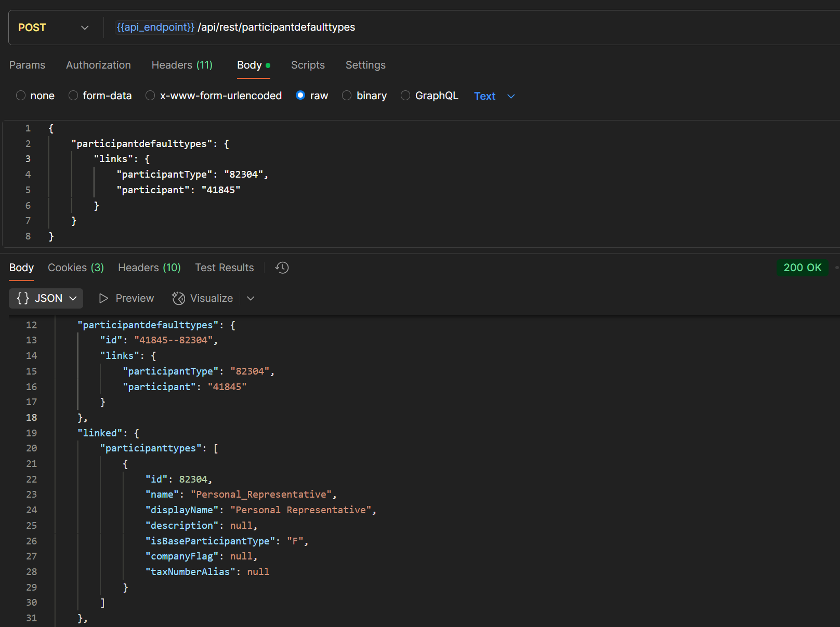840x627 pixels.
Task: Select the none body type radio
Action: (x=21, y=96)
